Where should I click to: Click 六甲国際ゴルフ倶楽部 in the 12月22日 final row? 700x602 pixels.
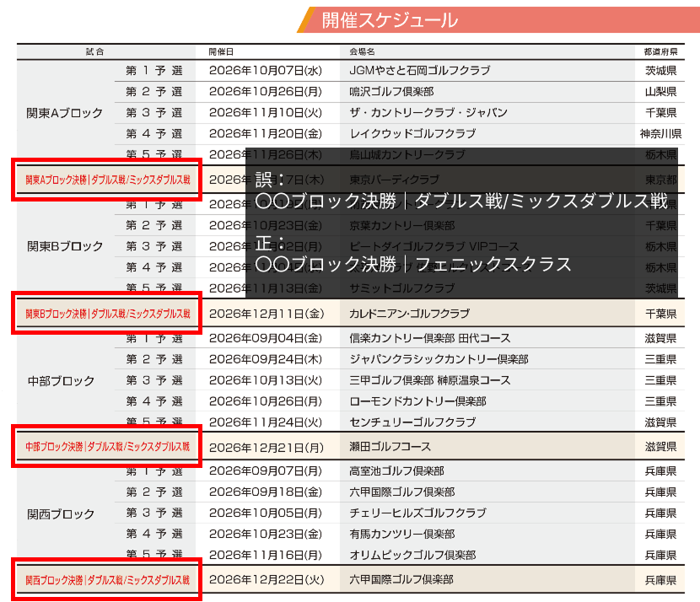[x=401, y=580]
